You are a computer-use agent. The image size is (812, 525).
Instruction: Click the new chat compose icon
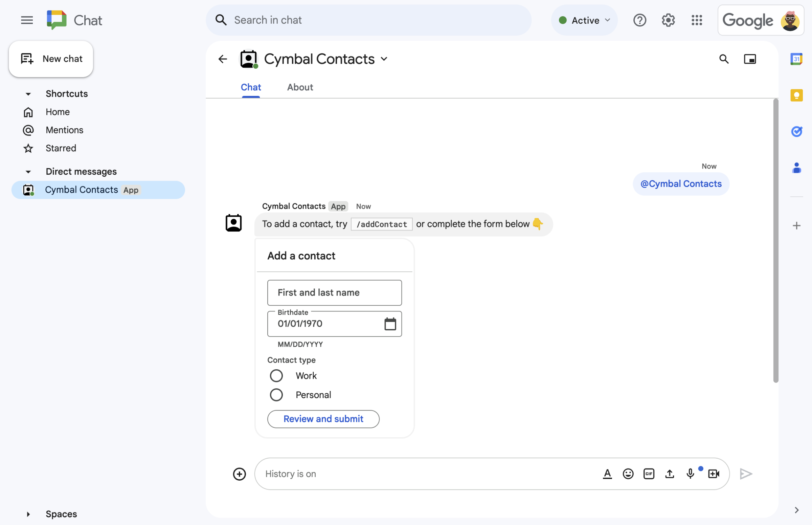(26, 58)
